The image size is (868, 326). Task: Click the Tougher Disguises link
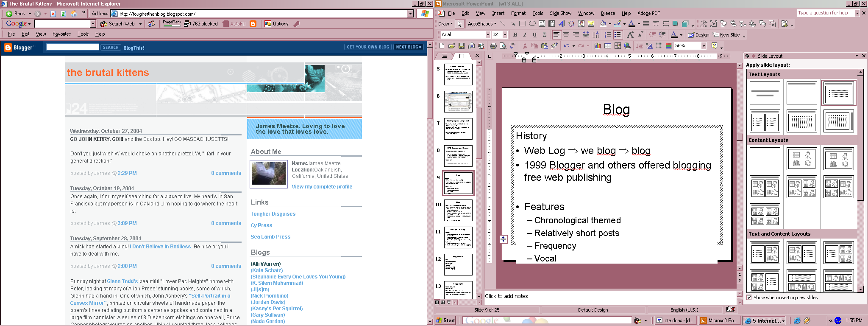point(273,214)
